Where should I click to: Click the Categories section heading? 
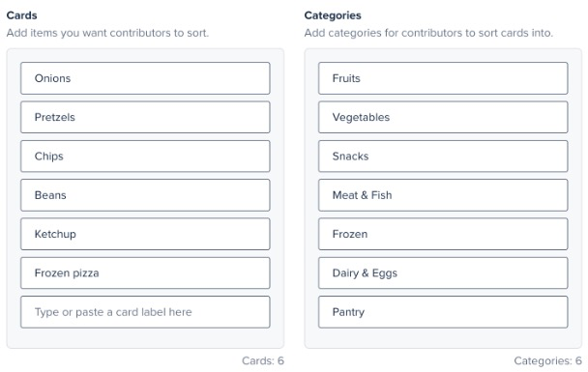tap(333, 15)
